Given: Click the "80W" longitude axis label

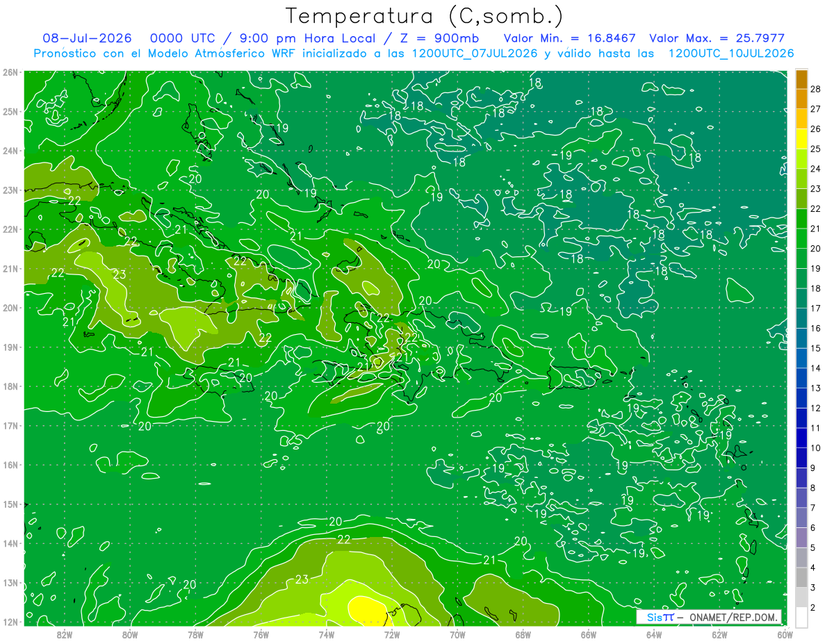Looking at the screenshot, I should 130,634.
